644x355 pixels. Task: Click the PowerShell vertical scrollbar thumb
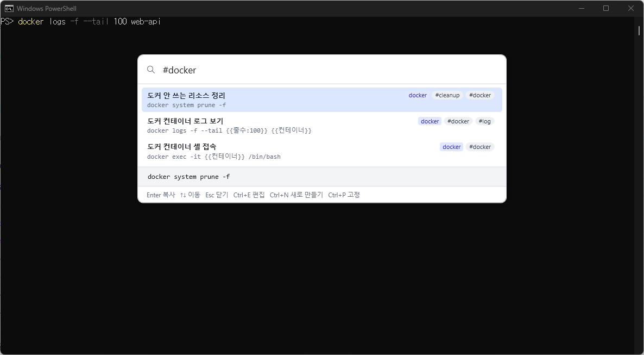point(639,31)
